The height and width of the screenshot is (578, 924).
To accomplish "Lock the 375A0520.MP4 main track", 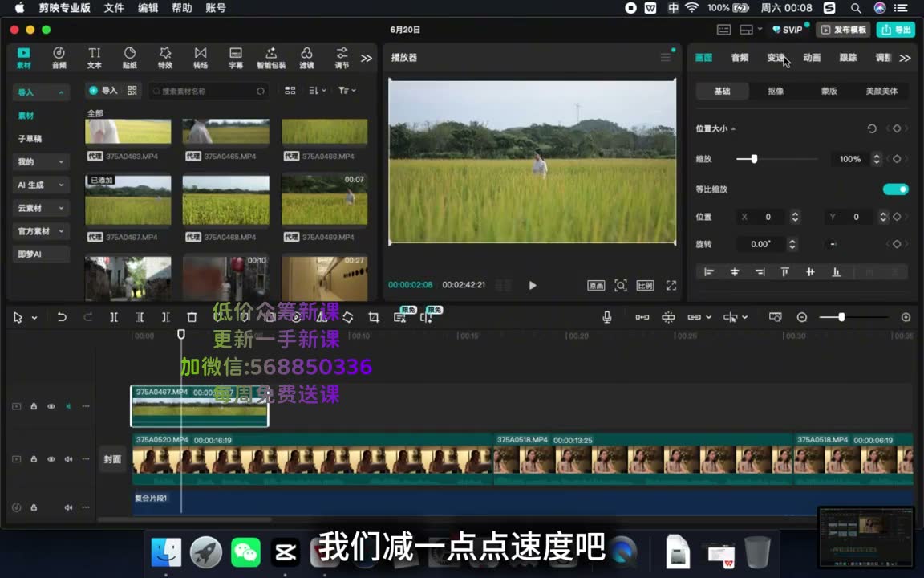I will point(34,459).
